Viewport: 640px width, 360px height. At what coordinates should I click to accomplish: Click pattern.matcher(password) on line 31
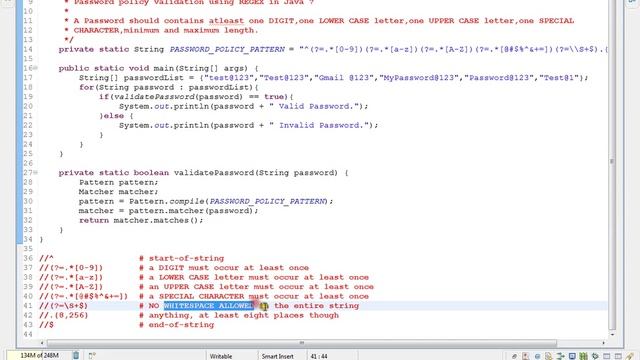click(x=193, y=211)
